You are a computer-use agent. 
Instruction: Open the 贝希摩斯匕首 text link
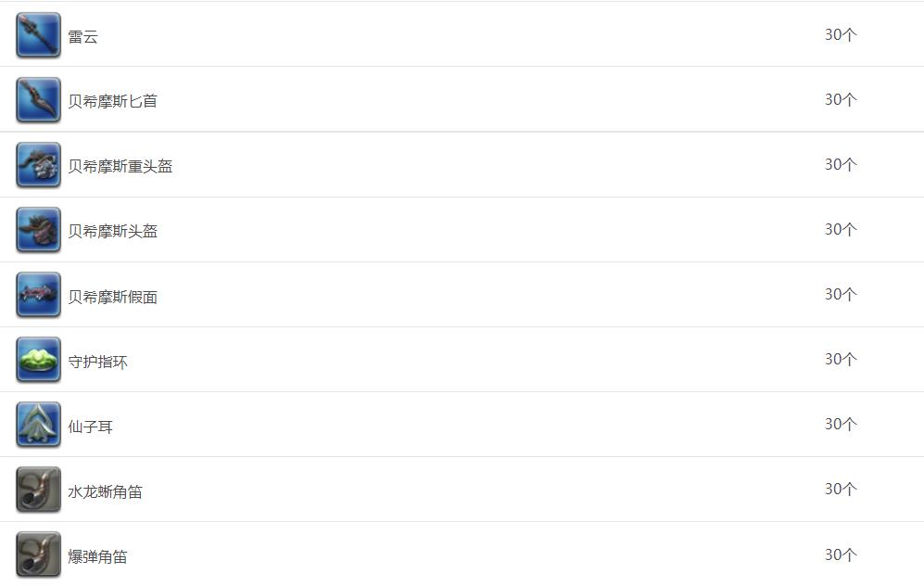[x=112, y=101]
